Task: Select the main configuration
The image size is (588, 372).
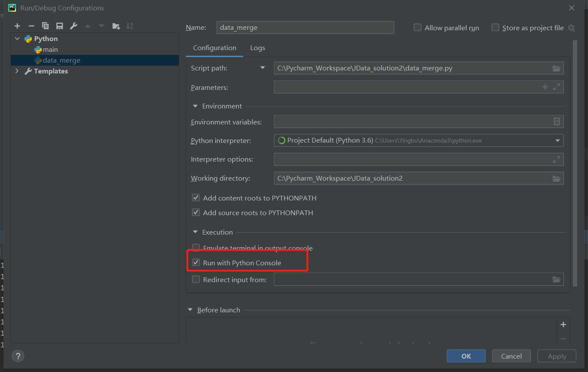Action: 50,50
